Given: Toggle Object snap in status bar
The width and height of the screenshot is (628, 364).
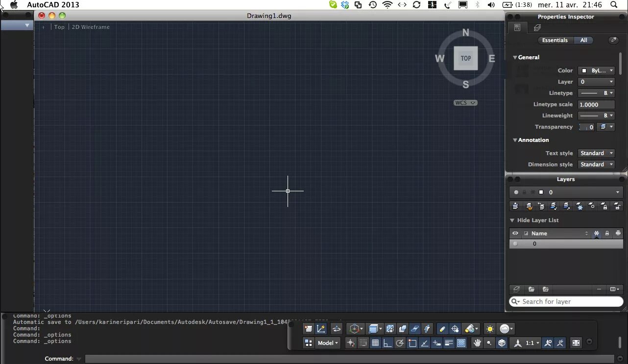Looking at the screenshot, I should (x=412, y=343).
